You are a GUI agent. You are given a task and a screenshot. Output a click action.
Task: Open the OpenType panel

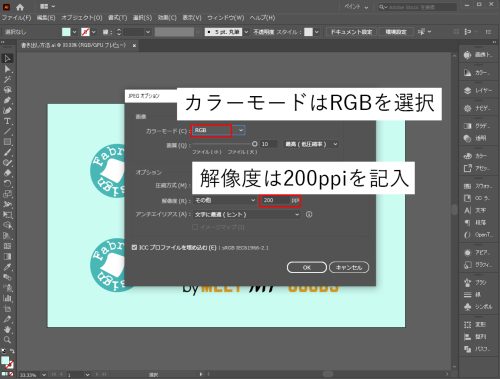pos(477,235)
